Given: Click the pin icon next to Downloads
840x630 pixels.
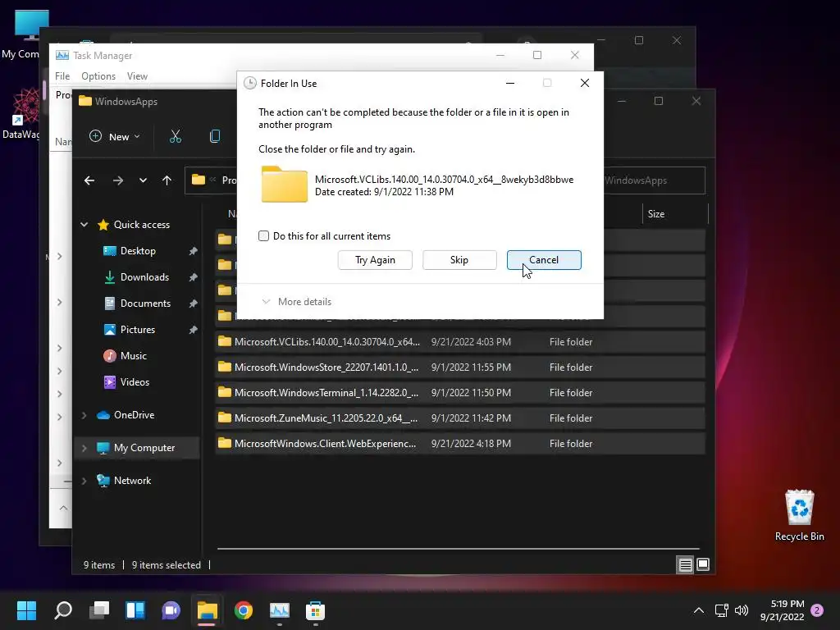Looking at the screenshot, I should point(194,277).
